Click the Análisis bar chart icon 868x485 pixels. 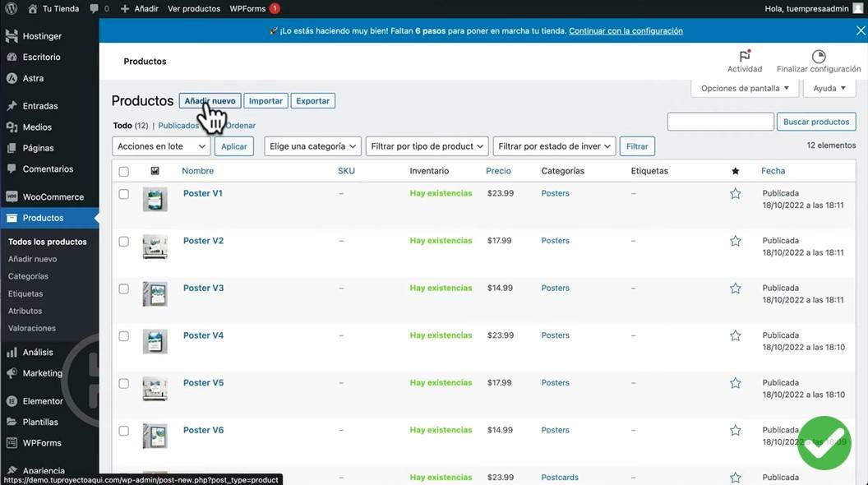coord(12,352)
